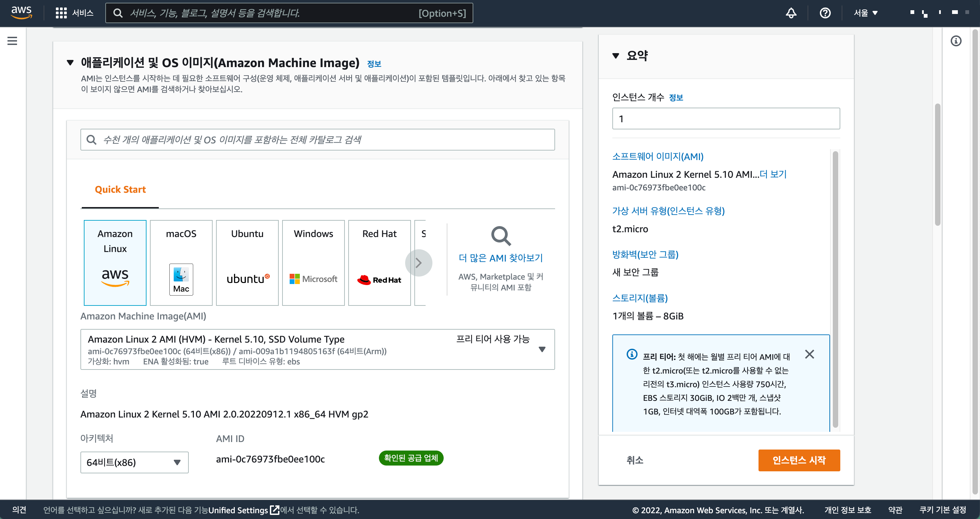Screen dimensions: 980x519
Task: Click the AWS logo home icon
Action: point(21,13)
